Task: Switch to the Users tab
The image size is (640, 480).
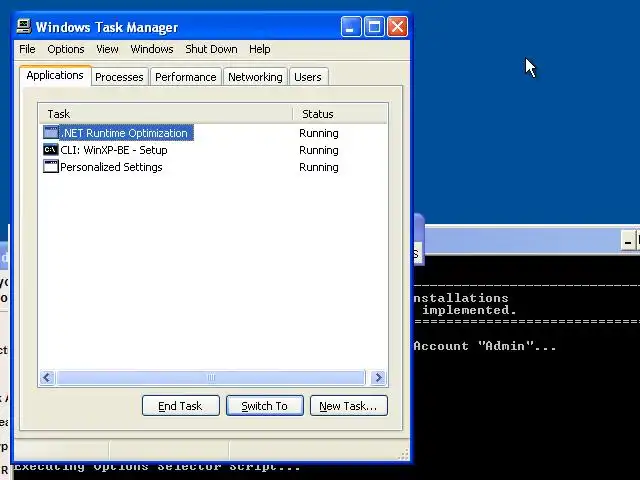Action: click(x=308, y=77)
